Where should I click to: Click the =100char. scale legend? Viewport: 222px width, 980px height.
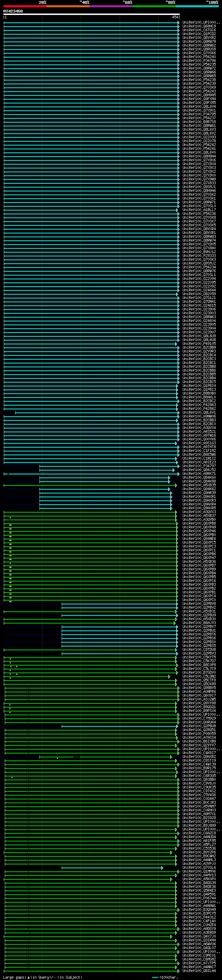tap(165, 977)
